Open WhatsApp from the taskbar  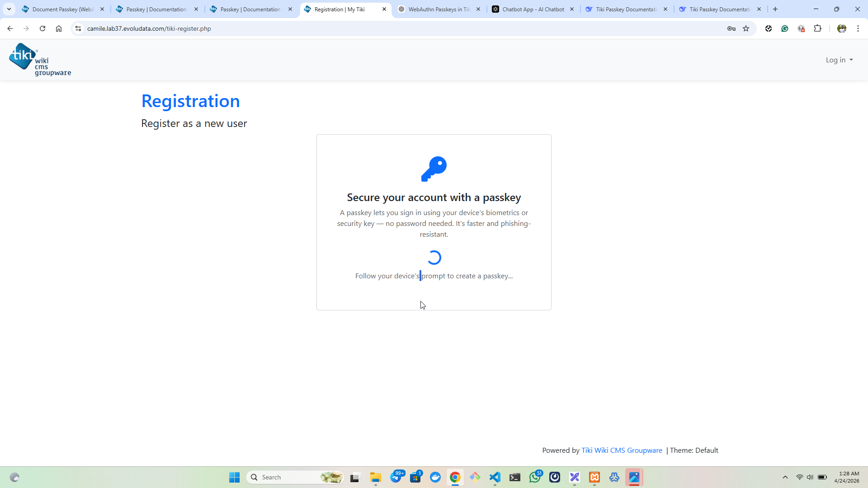click(535, 477)
